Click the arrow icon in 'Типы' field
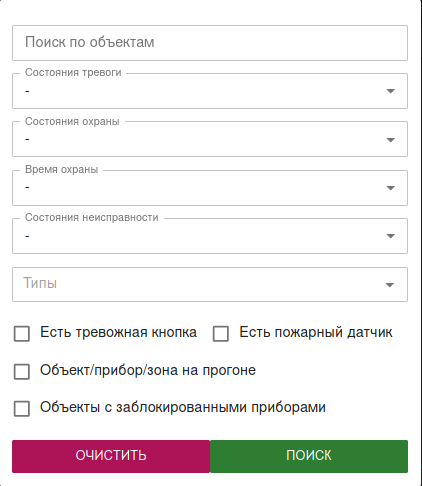The width and height of the screenshot is (422, 486). pyautogui.click(x=390, y=285)
